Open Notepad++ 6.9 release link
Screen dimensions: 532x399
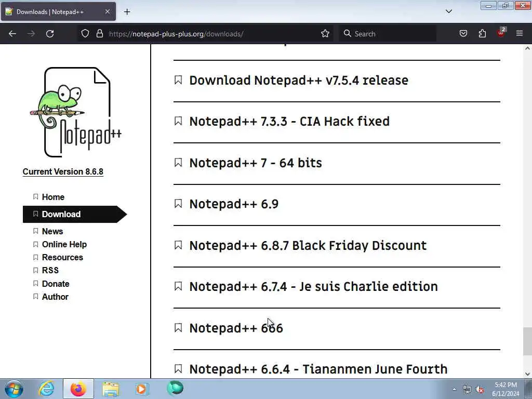(x=234, y=204)
